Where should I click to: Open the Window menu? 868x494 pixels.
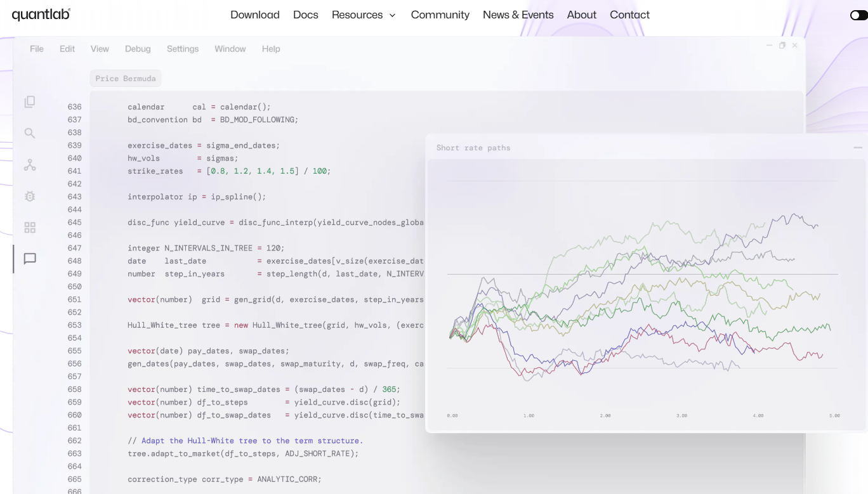(x=230, y=49)
